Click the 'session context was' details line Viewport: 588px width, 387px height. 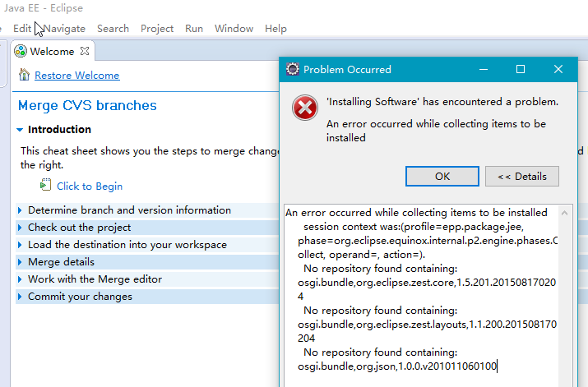coord(414,227)
